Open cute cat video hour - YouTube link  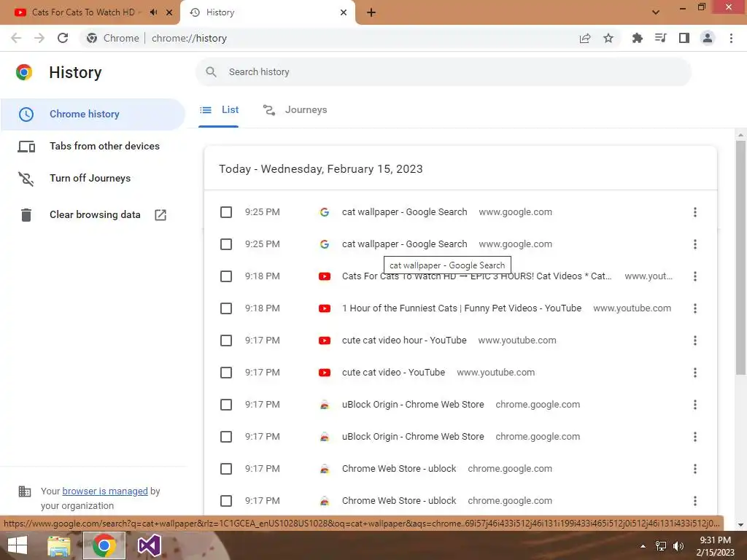tap(404, 341)
